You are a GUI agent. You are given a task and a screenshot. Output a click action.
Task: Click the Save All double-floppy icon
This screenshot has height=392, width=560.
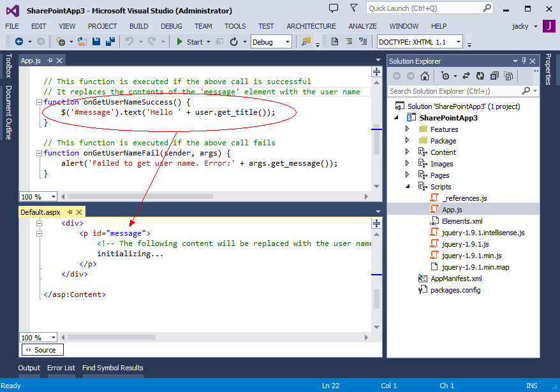[x=110, y=42]
